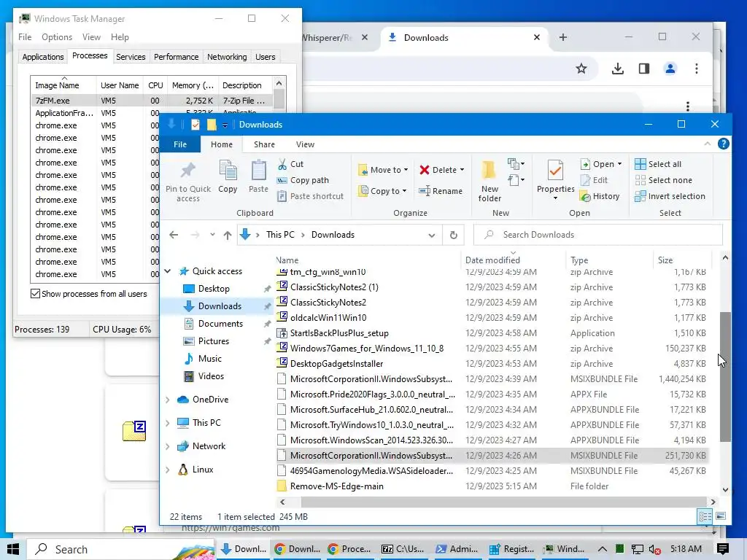Sort Task Manager by CPU column

(155, 85)
